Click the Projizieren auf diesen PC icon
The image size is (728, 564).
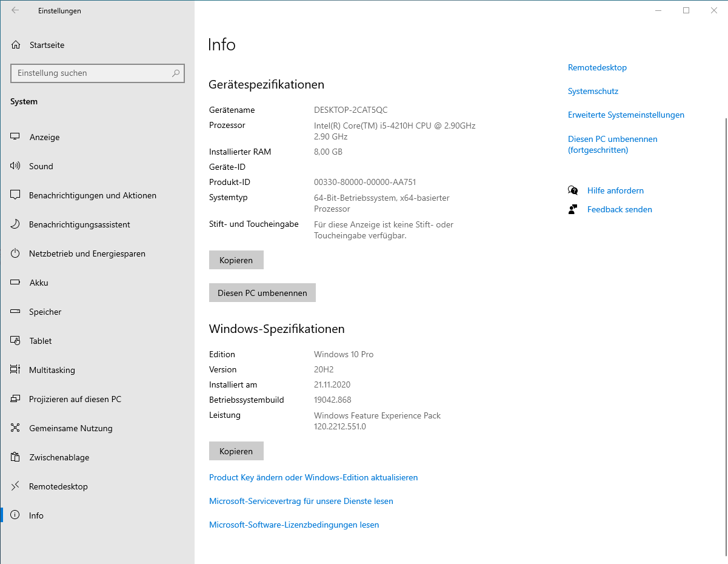(16, 399)
